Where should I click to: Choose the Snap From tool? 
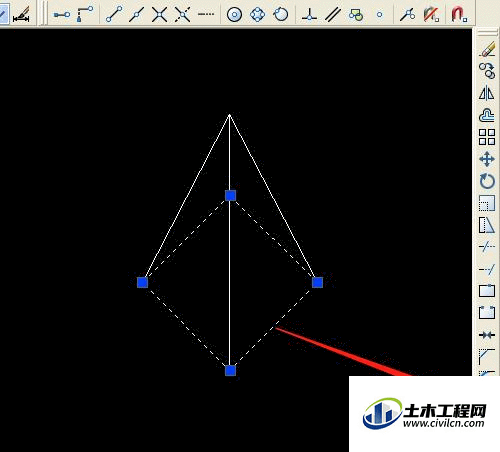(x=85, y=15)
